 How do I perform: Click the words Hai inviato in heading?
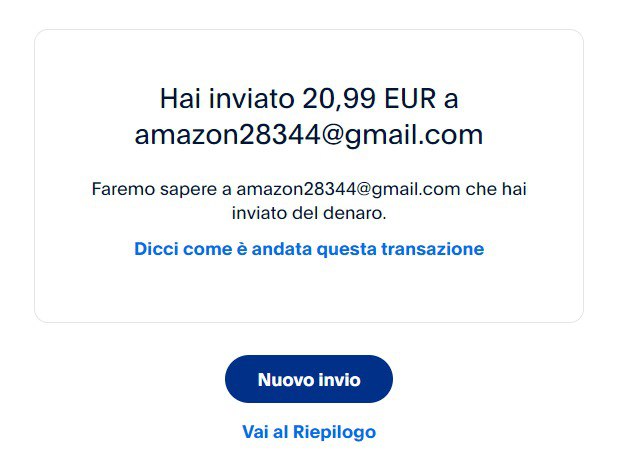coord(227,99)
